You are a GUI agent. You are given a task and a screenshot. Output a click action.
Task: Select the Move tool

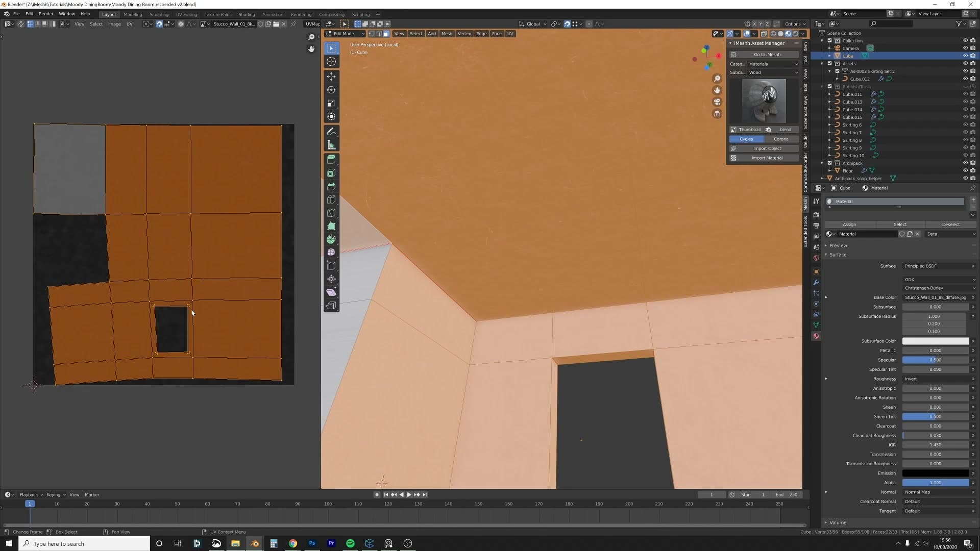point(331,77)
